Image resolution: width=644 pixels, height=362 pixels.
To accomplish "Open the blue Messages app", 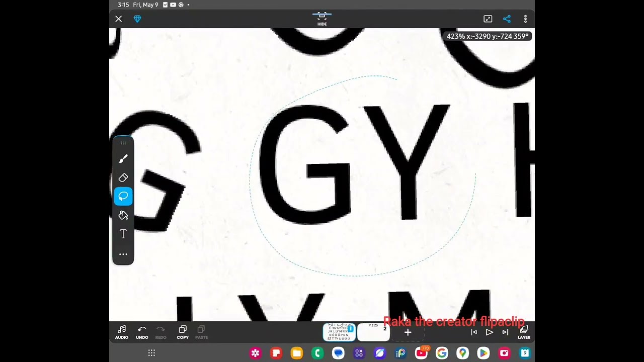I will pos(338,353).
